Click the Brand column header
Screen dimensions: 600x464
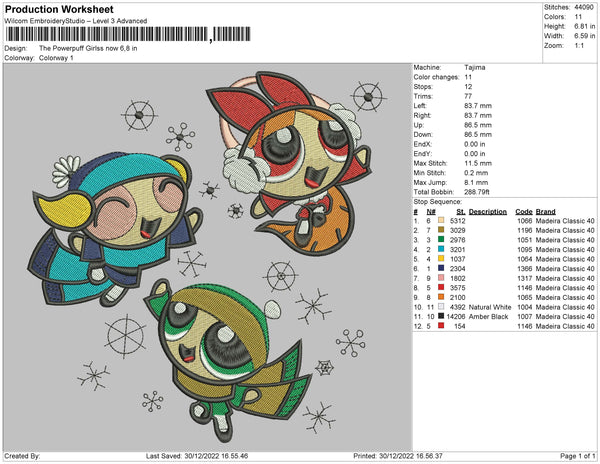(x=545, y=212)
